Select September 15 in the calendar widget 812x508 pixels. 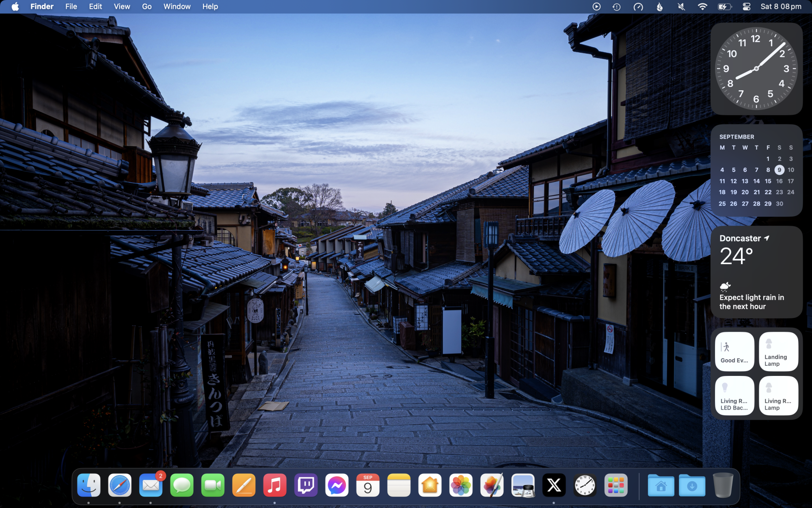point(768,181)
